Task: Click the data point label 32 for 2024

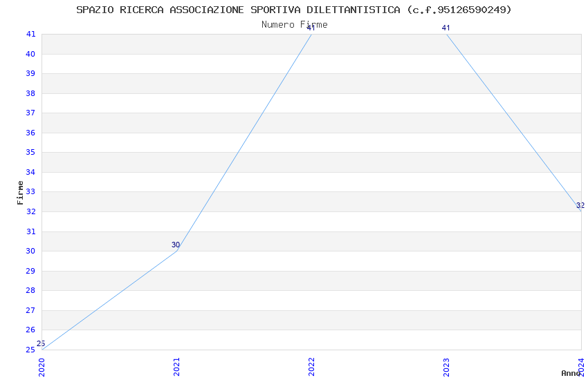Action: pyautogui.click(x=580, y=205)
